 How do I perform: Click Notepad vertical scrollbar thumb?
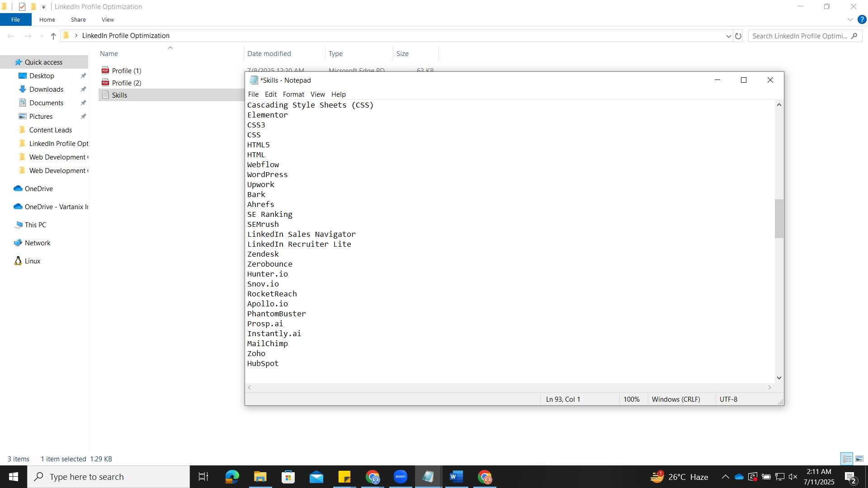tap(779, 218)
